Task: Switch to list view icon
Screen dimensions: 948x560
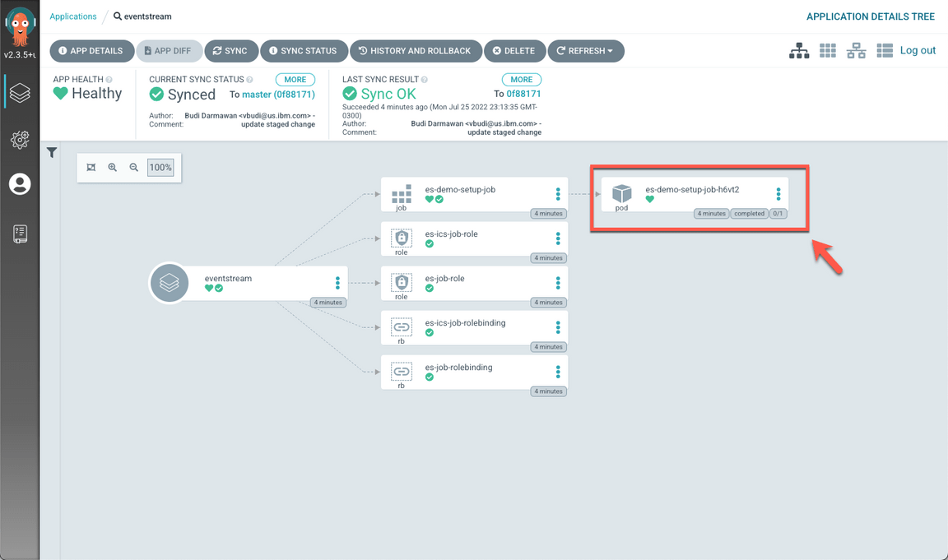Action: coord(885,51)
